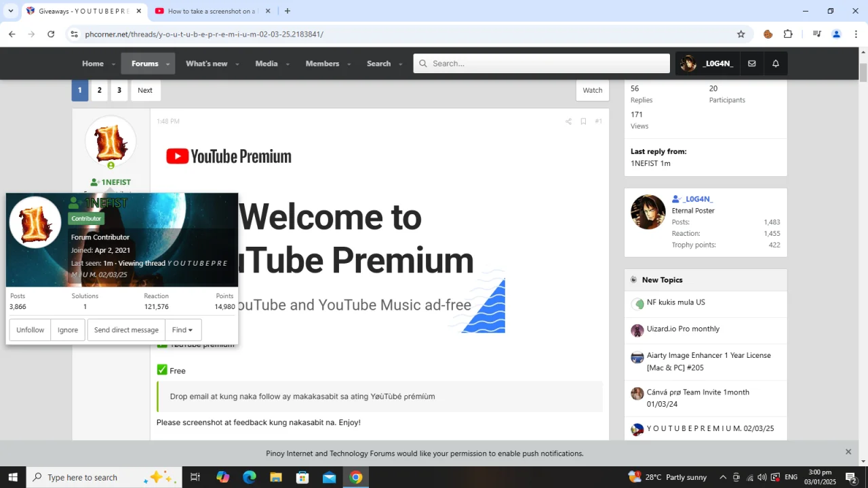Reload the page with the refresh icon
Image resolution: width=868 pixels, height=488 pixels.
(51, 34)
